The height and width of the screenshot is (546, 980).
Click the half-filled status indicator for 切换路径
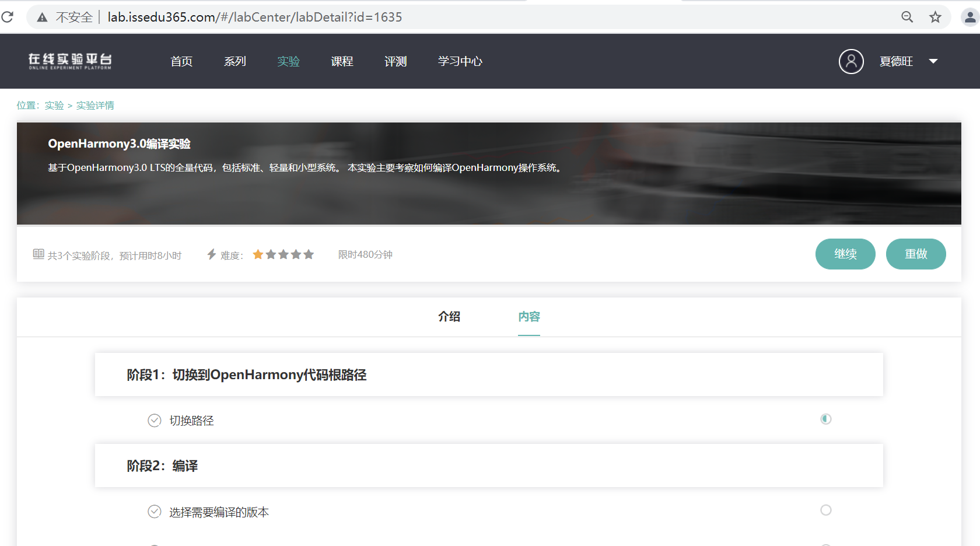click(x=826, y=419)
